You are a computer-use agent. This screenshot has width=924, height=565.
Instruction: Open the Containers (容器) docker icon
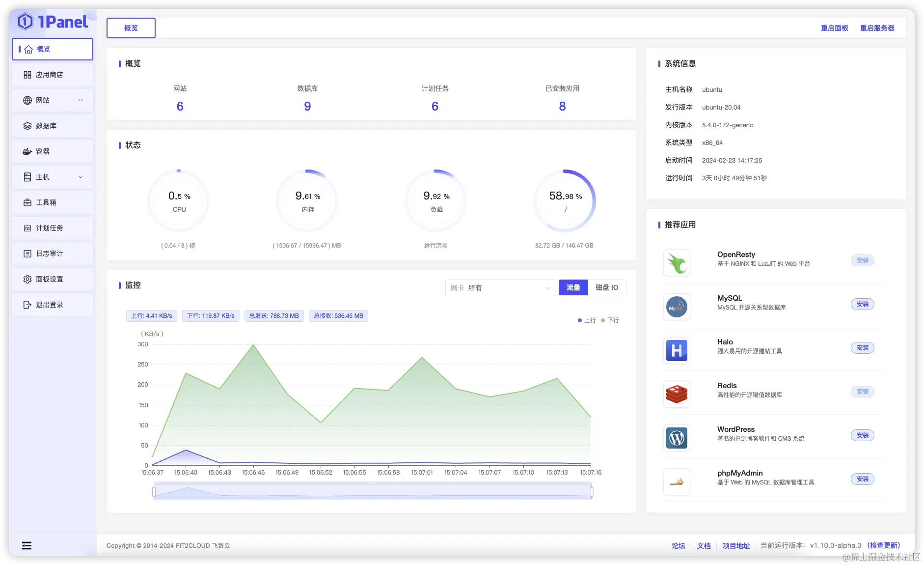(27, 151)
